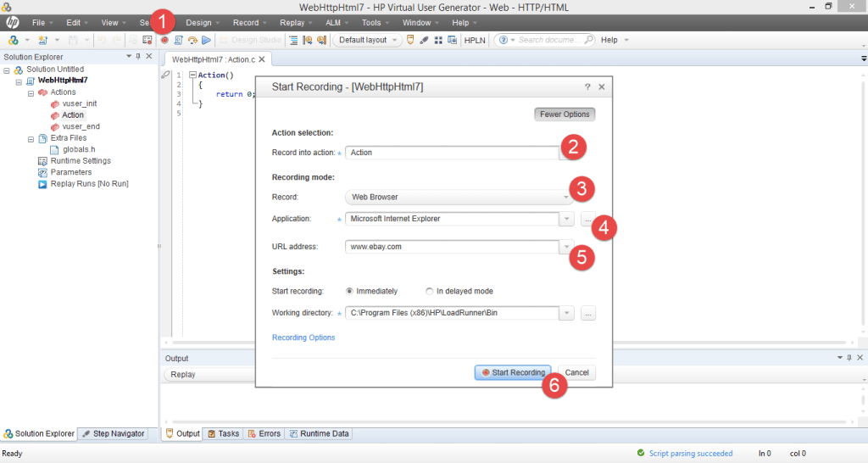Pin the Output panel

[849, 358]
